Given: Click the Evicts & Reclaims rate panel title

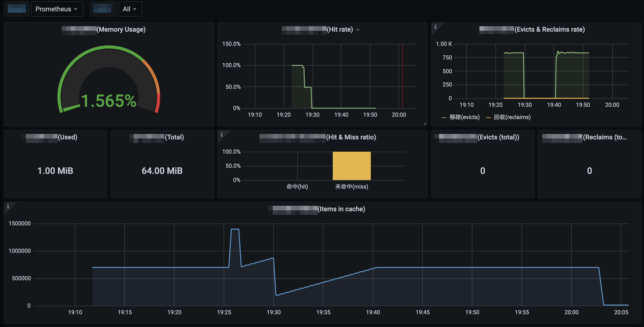Looking at the screenshot, I should coord(549,30).
